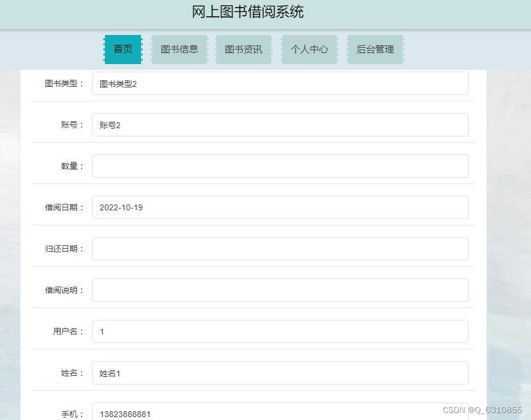Screen dimensions: 531x420
Task: Click the 手机 field with 13823888881
Action: pyautogui.click(x=280, y=414)
